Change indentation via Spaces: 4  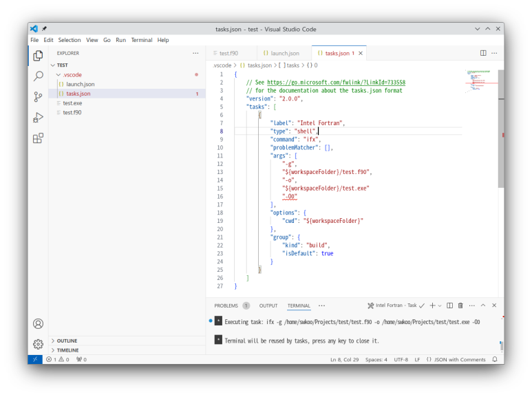[376, 359]
